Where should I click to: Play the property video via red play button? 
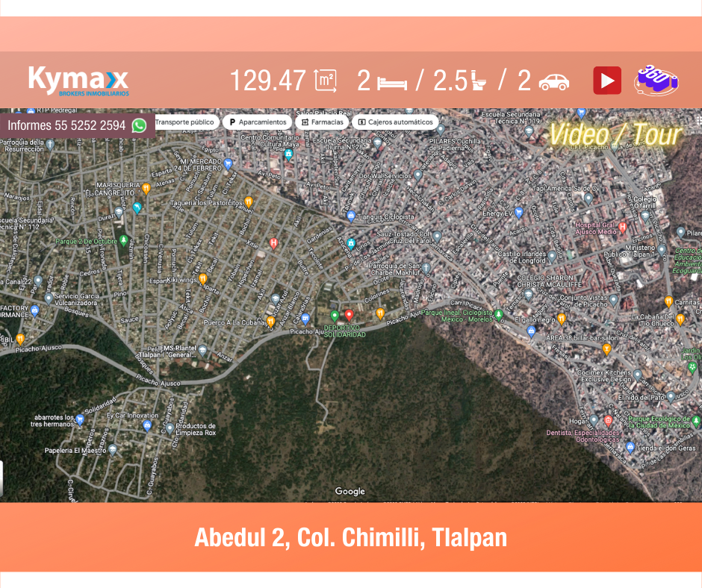click(607, 81)
